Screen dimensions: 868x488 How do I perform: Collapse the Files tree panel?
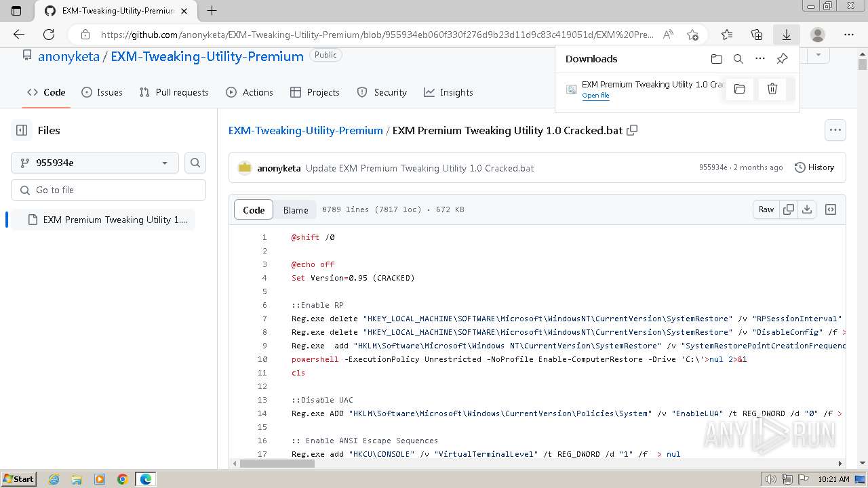(22, 130)
